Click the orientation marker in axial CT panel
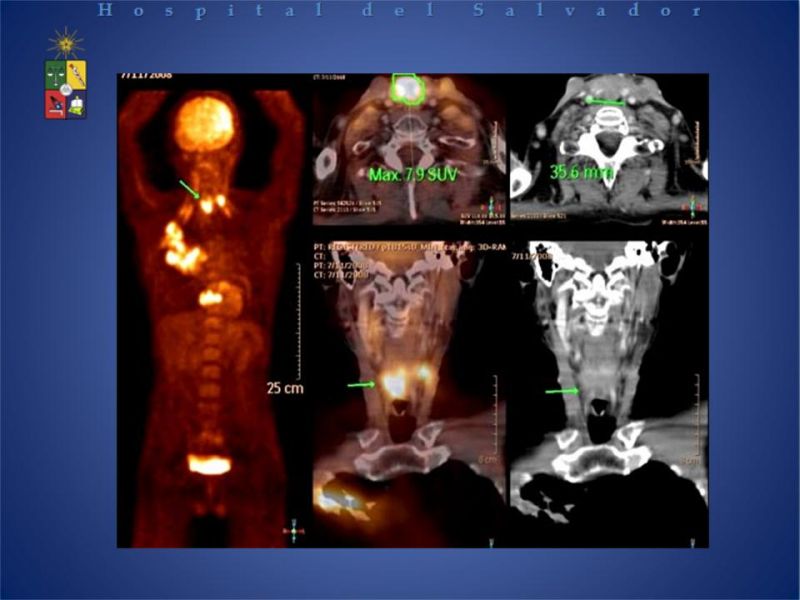This screenshot has width=800, height=600. [x=693, y=206]
